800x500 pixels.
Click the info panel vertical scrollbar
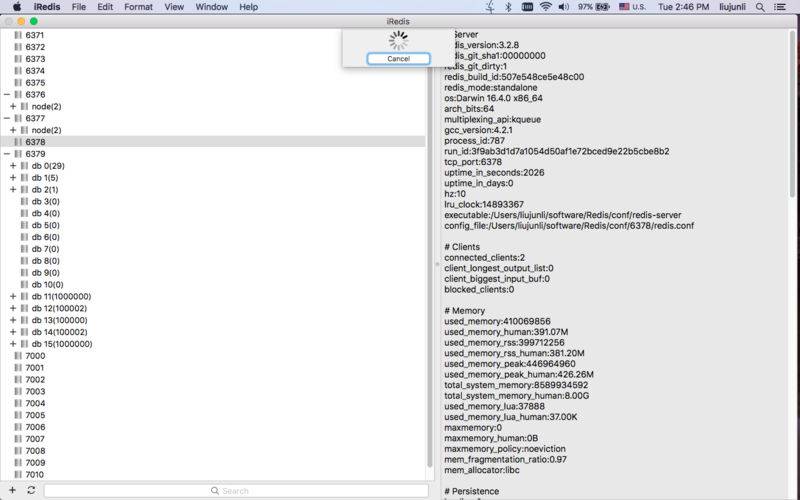point(793,115)
